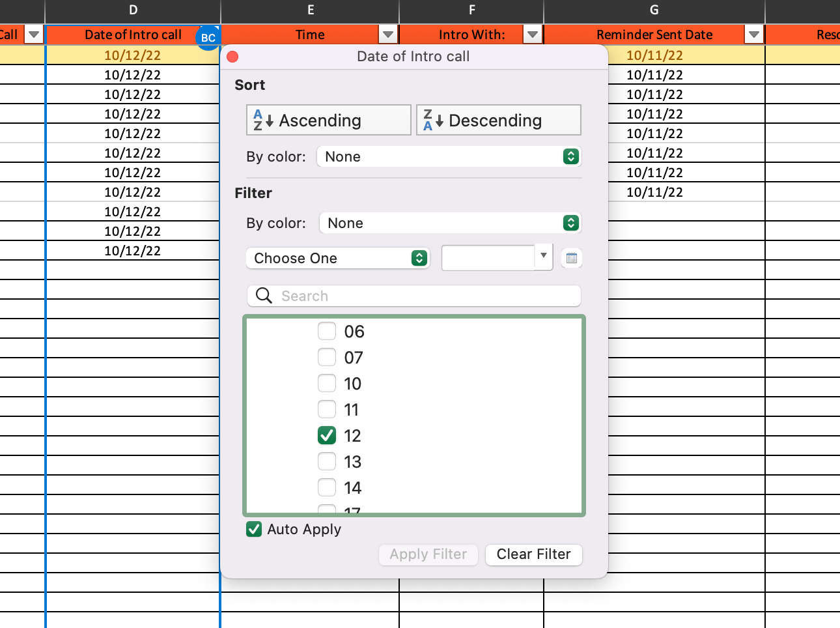The height and width of the screenshot is (628, 840).
Task: Open the Filter By color dropdown
Action: (x=450, y=223)
